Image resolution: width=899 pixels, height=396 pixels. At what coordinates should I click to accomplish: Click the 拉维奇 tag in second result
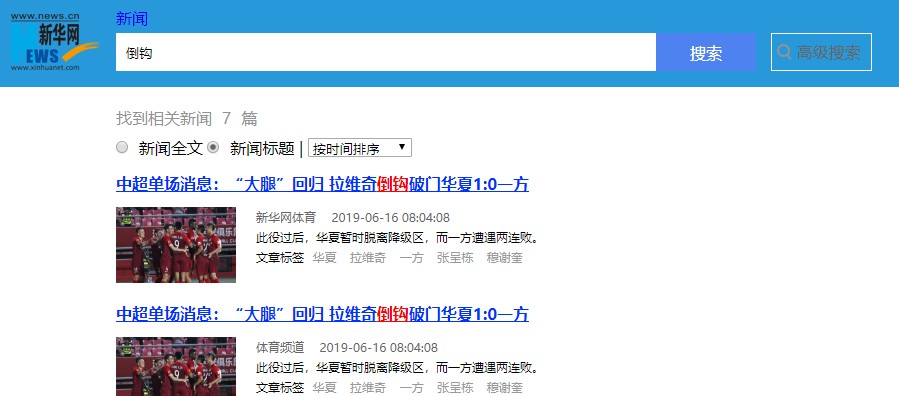tap(368, 387)
